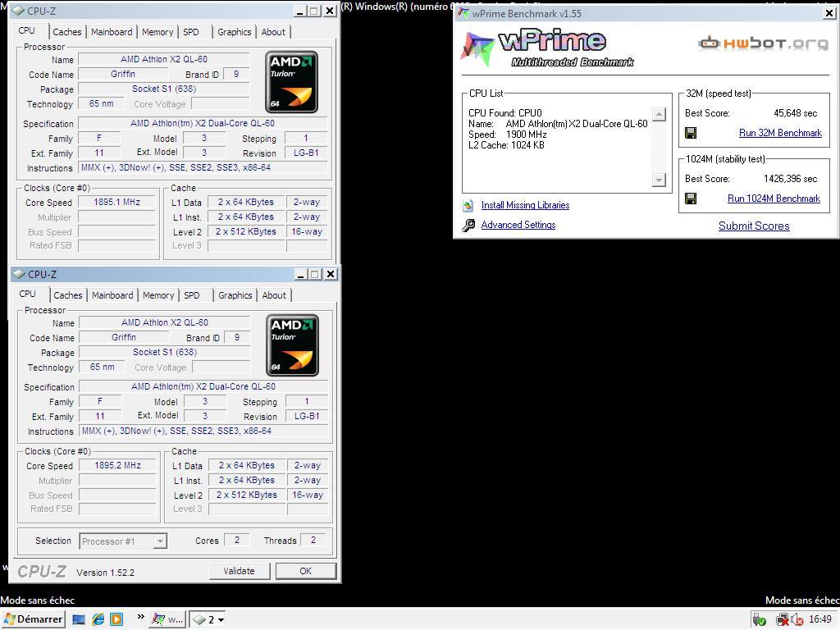Screen dimensions: 840x630
Task: Click the CPU List scroll down arrow
Action: coord(660,180)
